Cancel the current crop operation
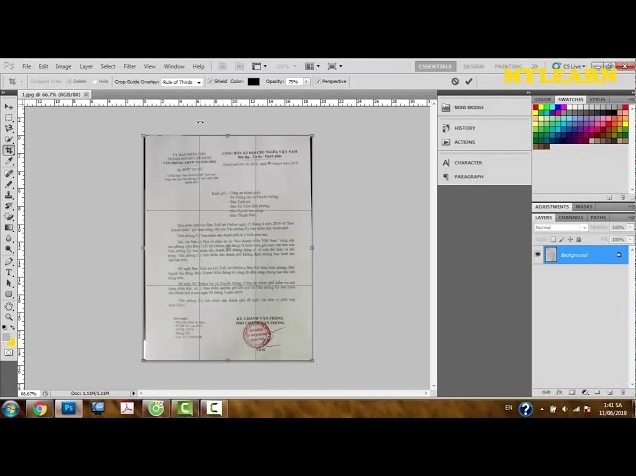 click(455, 81)
